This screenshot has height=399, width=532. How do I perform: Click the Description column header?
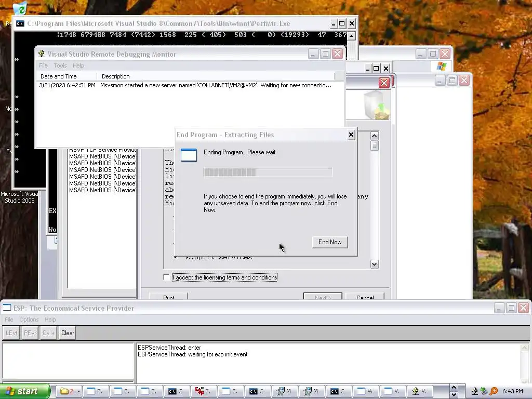point(216,76)
